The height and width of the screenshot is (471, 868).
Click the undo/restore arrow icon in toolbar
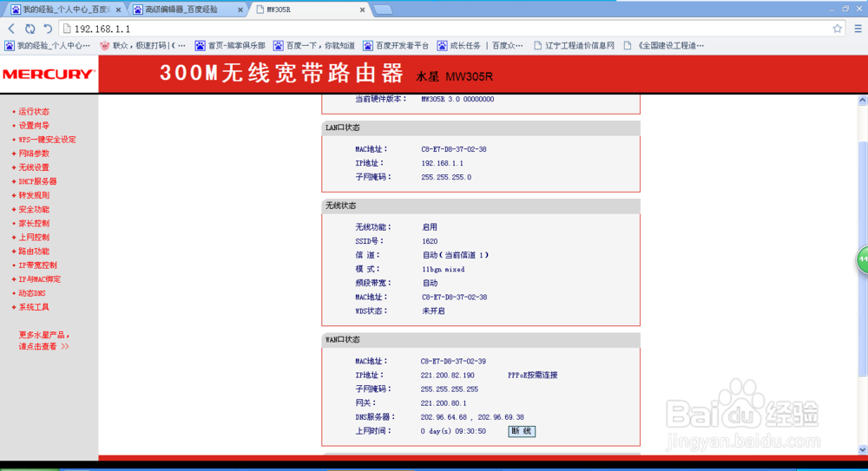48,29
